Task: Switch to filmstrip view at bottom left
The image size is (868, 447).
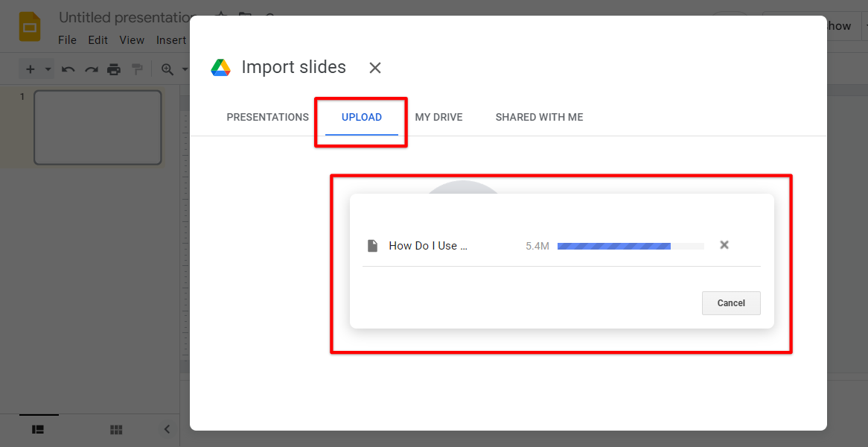Action: pyautogui.click(x=38, y=429)
